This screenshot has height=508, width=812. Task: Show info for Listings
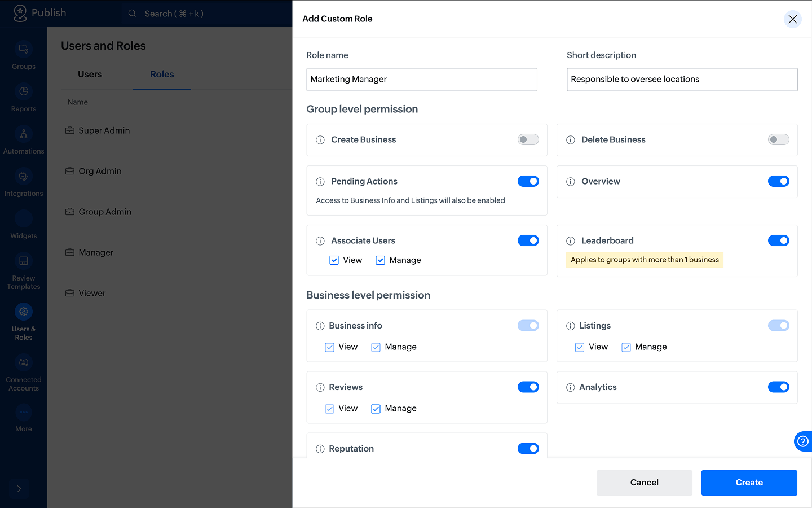[571, 326]
